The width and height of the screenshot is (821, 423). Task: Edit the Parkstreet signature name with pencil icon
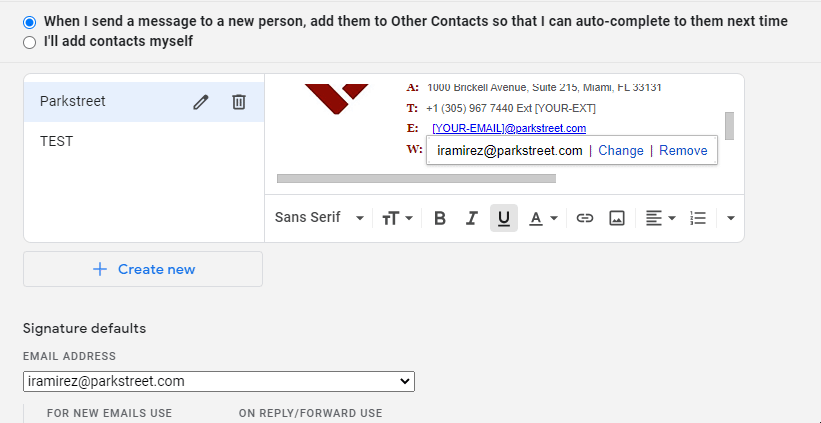click(x=201, y=102)
